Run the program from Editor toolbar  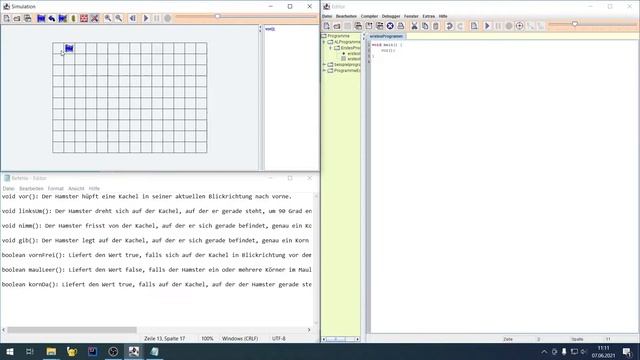point(487,26)
